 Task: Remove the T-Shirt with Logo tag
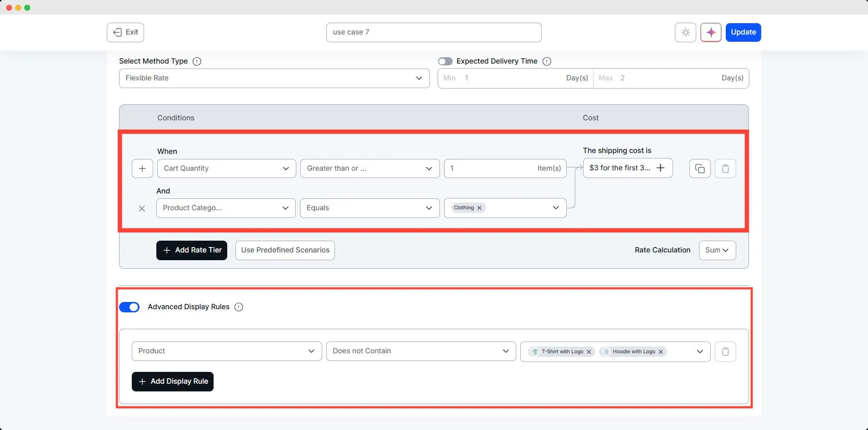(589, 351)
